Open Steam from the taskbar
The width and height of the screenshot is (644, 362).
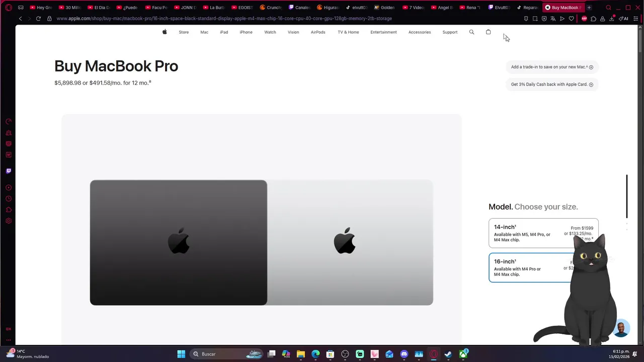point(448,354)
